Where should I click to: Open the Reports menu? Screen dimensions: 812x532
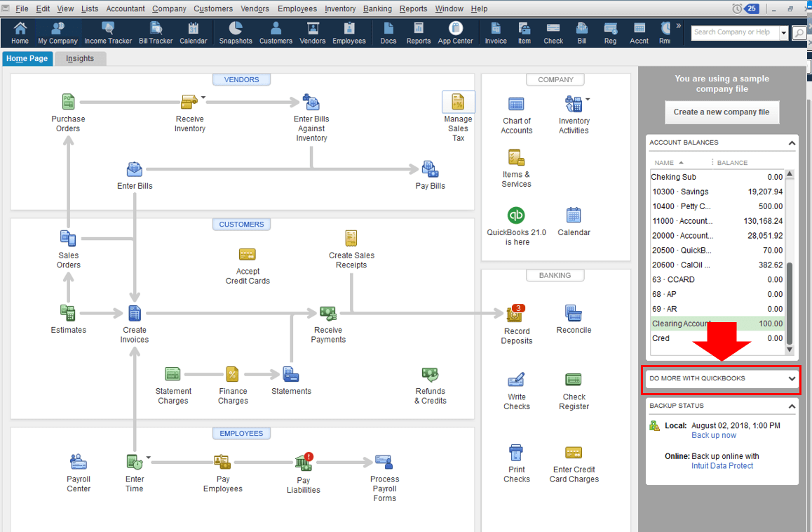[413, 8]
